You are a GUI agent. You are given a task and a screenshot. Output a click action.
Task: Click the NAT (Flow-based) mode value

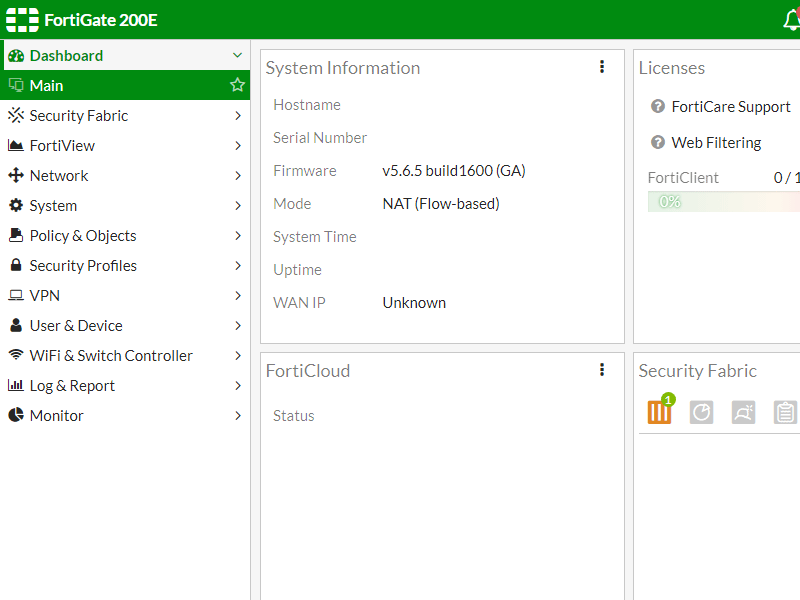click(440, 204)
